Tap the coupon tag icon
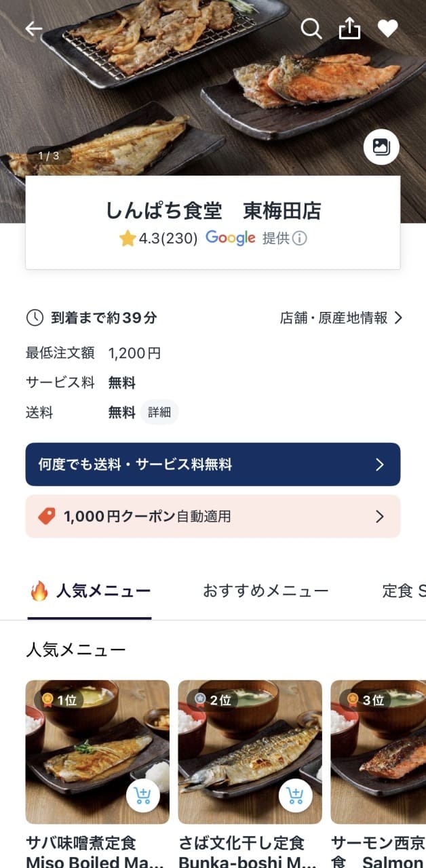The height and width of the screenshot is (868, 426). pyautogui.click(x=47, y=516)
